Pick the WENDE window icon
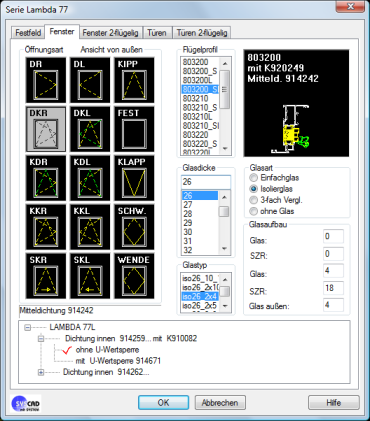Image resolution: width=370 pixels, height=421 pixels. point(134,276)
